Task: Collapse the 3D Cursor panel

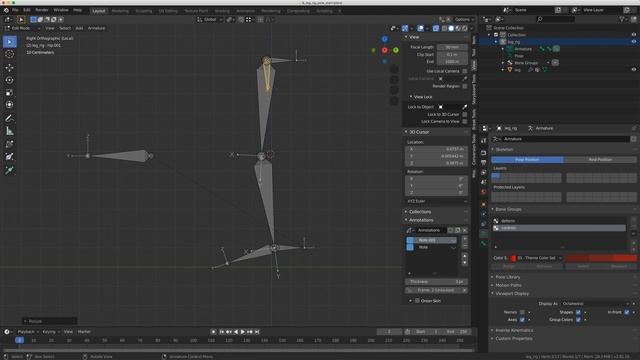Action: tap(419, 132)
